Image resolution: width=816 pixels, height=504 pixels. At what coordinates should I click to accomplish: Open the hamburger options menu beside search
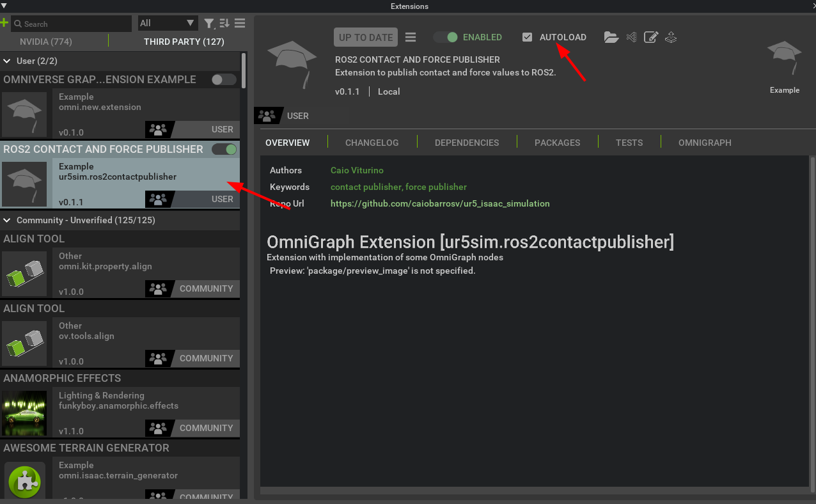tap(240, 24)
